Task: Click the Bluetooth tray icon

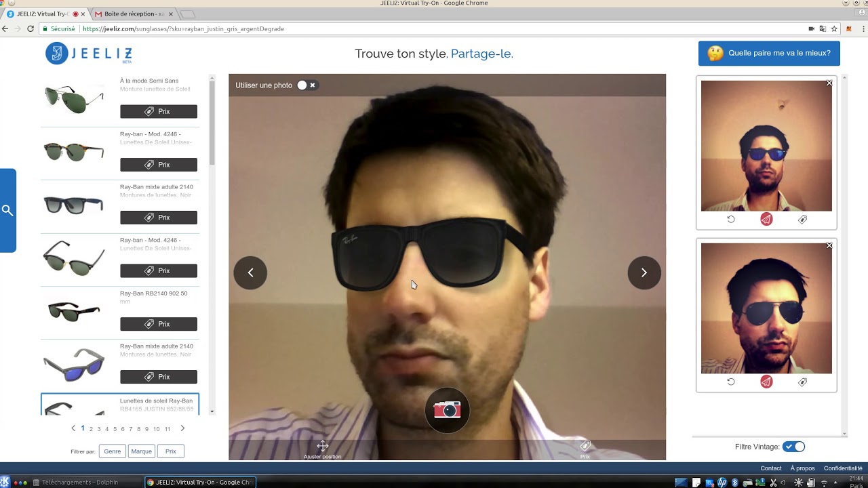Action: [x=734, y=483]
